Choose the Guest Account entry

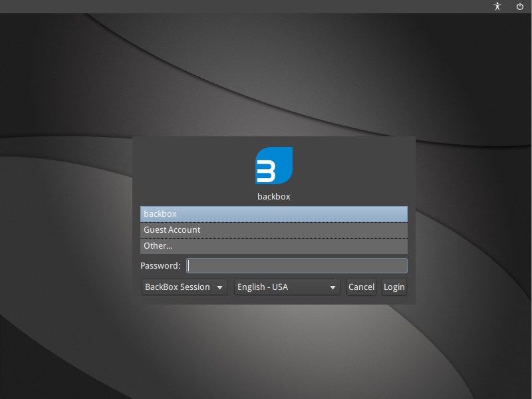[274, 230]
